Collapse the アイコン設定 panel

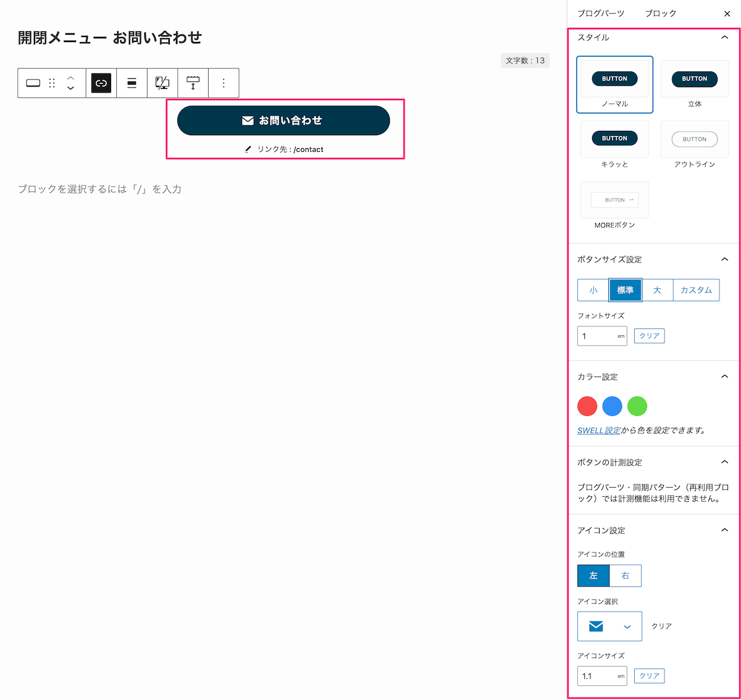tap(724, 530)
